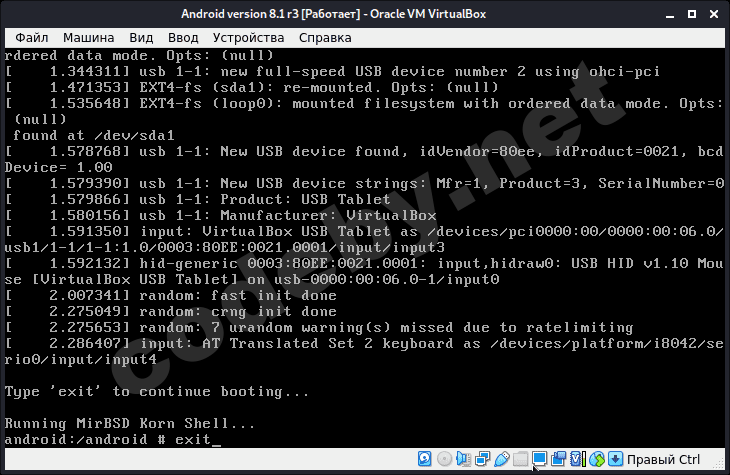Screen dimensions: 730x475
Task: Click the audio status icon
Action: click(x=463, y=459)
